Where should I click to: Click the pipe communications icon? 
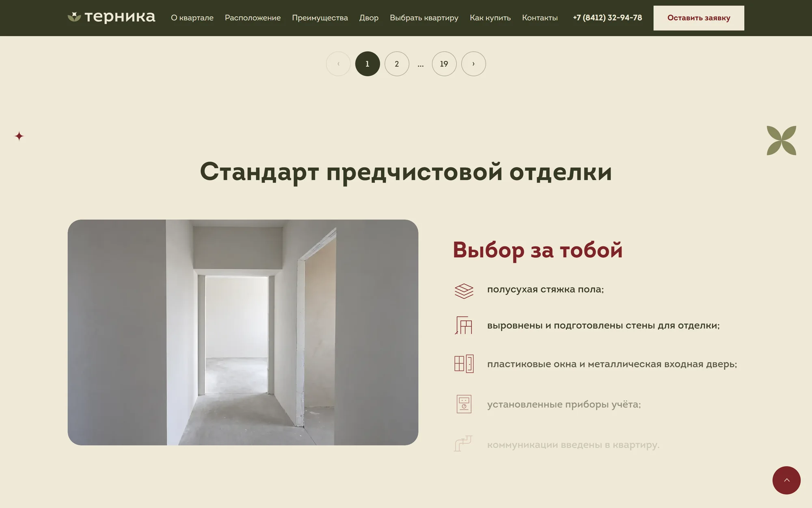pos(463,443)
